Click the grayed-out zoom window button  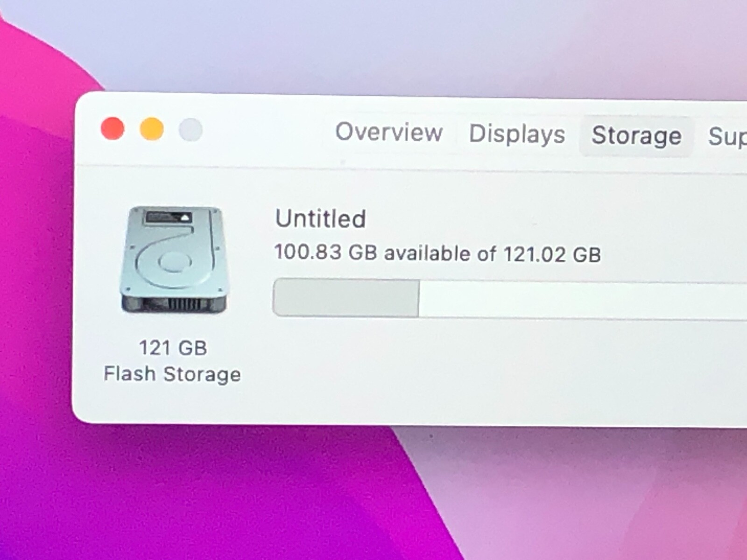[x=190, y=130]
